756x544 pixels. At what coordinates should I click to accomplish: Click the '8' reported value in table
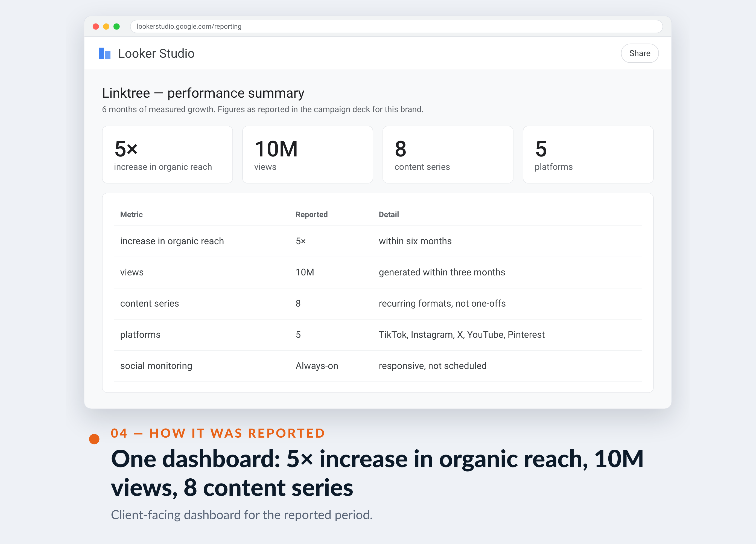point(298,304)
